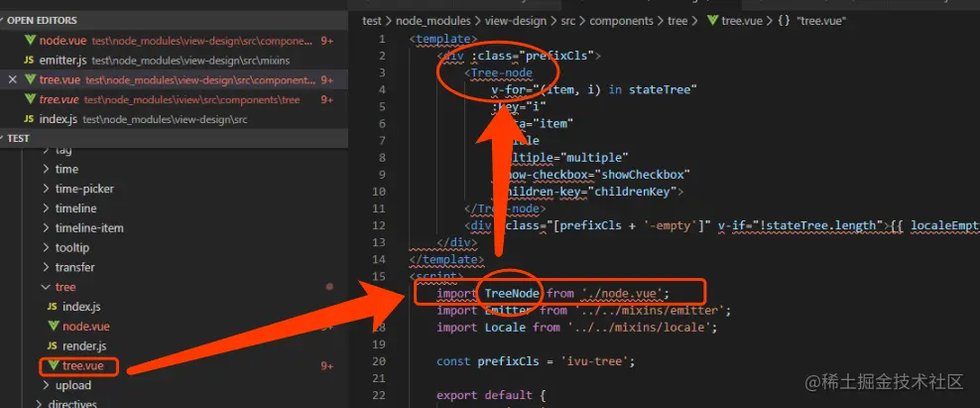Expand the directives folder
980x408 pixels.
(x=40, y=404)
